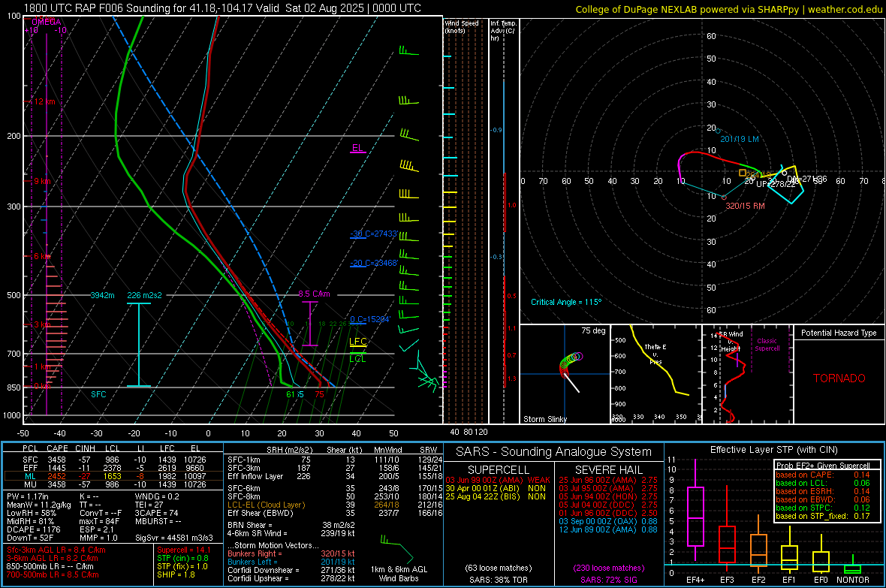Click the Bunkers Right storm motion line
886x588 pixels.
pyautogui.click(x=291, y=554)
